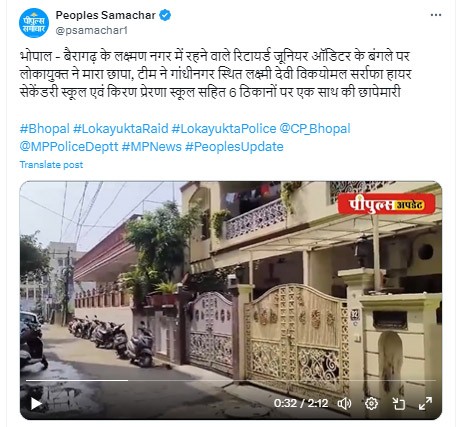Open the #LokayuktaRaid hashtag
Viewport: 460px width, 427px height.
click(121, 129)
